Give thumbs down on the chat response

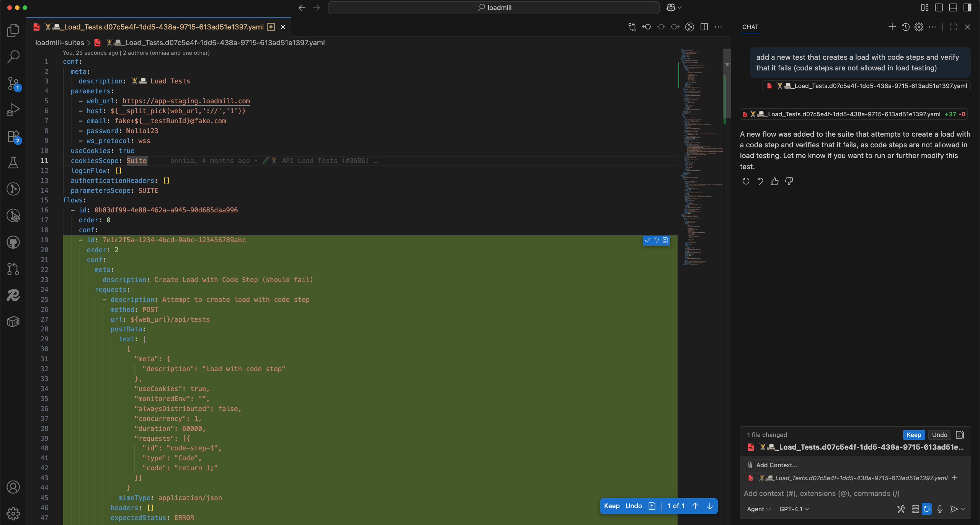tap(789, 181)
